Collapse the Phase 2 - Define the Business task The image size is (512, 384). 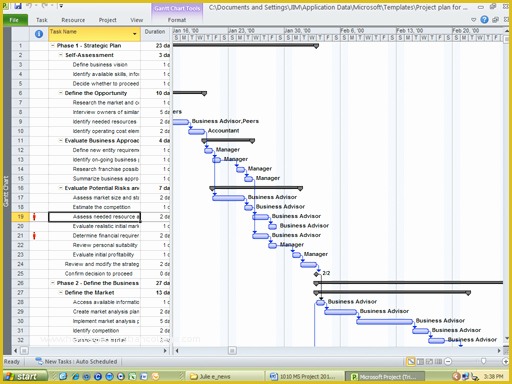(x=52, y=283)
